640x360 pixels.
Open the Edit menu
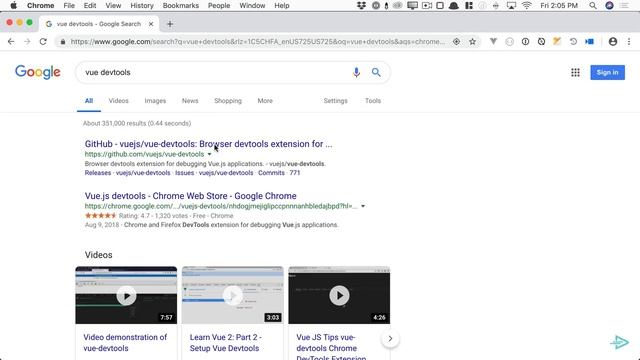90,6
